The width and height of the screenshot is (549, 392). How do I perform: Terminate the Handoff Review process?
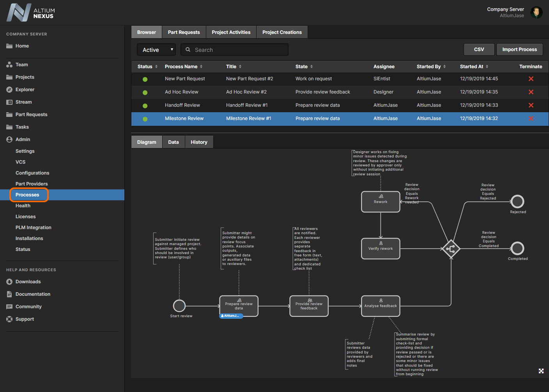click(x=531, y=105)
